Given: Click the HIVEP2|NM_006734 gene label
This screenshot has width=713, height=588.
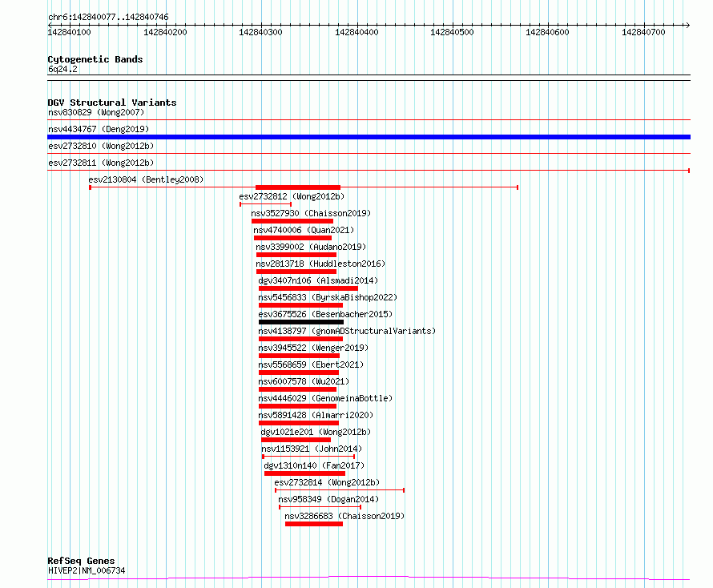Looking at the screenshot, I should (x=87, y=570).
